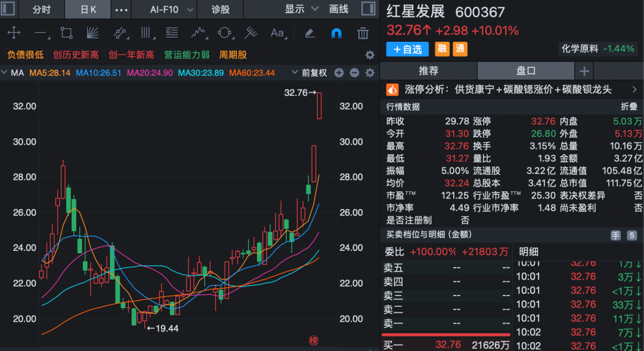Screen dimensions: 644x351
Task: Open the AI-F10 dropdown
Action: pos(171,10)
